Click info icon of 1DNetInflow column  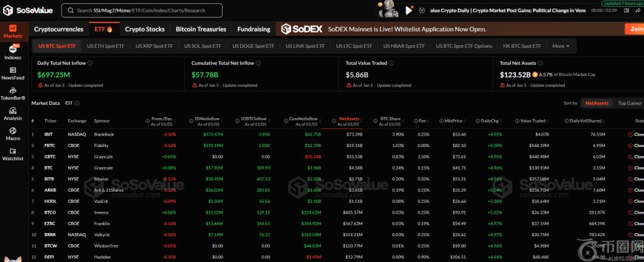(191, 121)
